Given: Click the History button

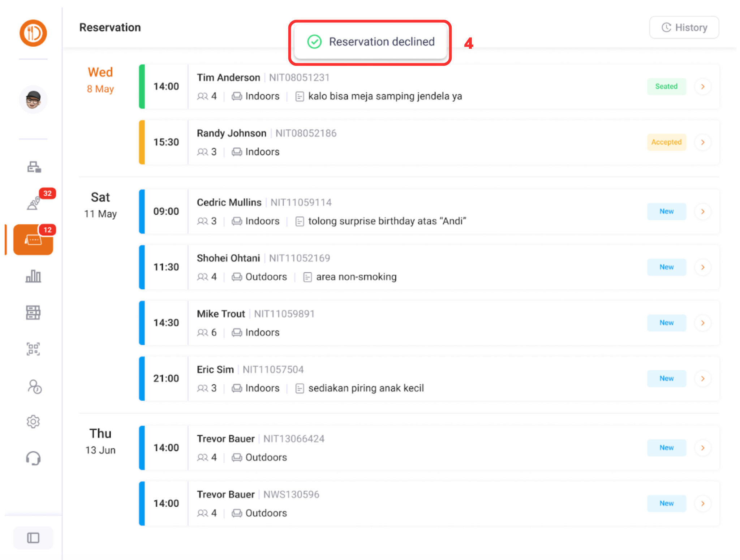Looking at the screenshot, I should 684,27.
